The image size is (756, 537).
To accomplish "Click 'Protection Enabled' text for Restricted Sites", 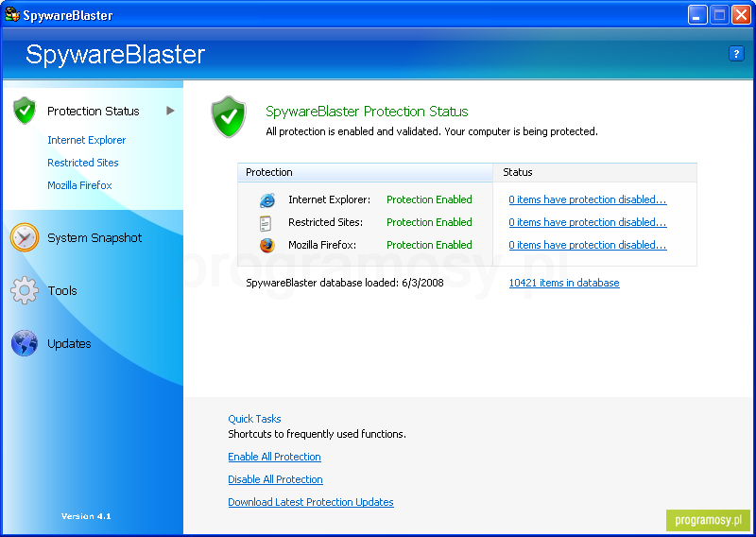I will tap(429, 222).
